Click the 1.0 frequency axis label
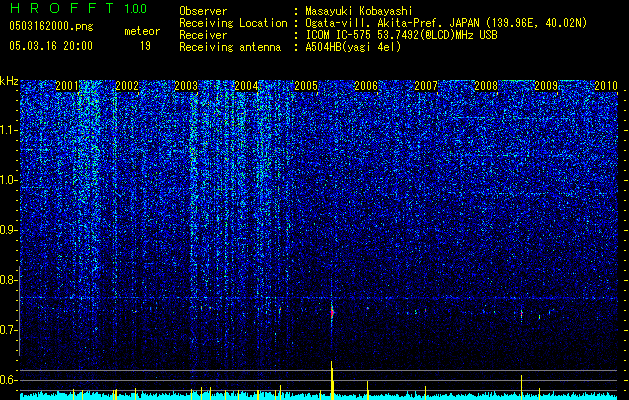This screenshot has height=400, width=629. [x=9, y=181]
